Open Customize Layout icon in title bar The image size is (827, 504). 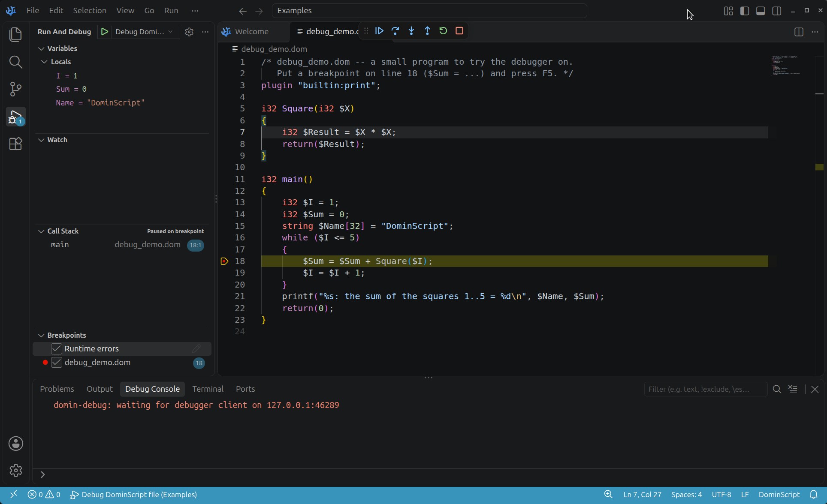point(728,11)
